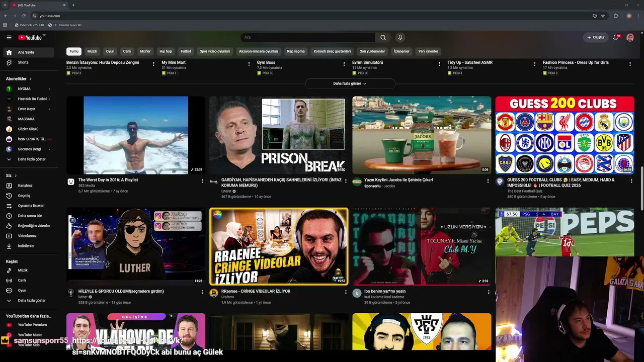
Task: Click the Oluştur create button
Action: pyautogui.click(x=595, y=38)
